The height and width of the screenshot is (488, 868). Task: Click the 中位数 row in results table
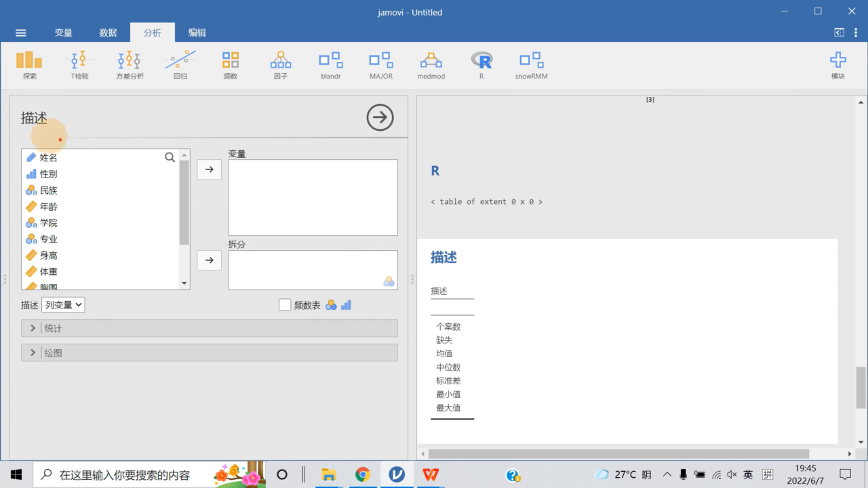(448, 367)
